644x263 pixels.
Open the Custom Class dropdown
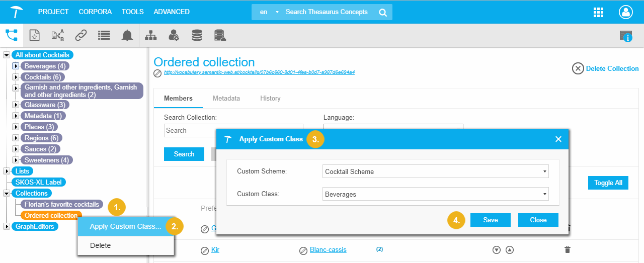tap(436, 194)
